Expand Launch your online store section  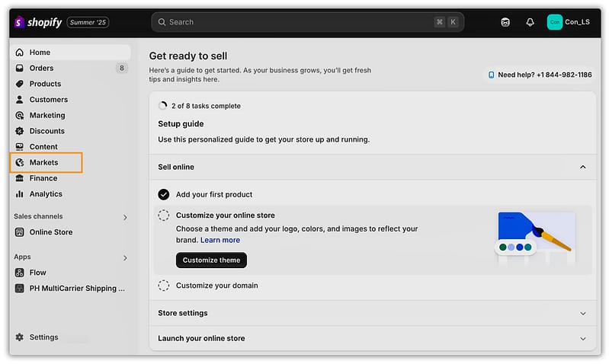(583, 338)
